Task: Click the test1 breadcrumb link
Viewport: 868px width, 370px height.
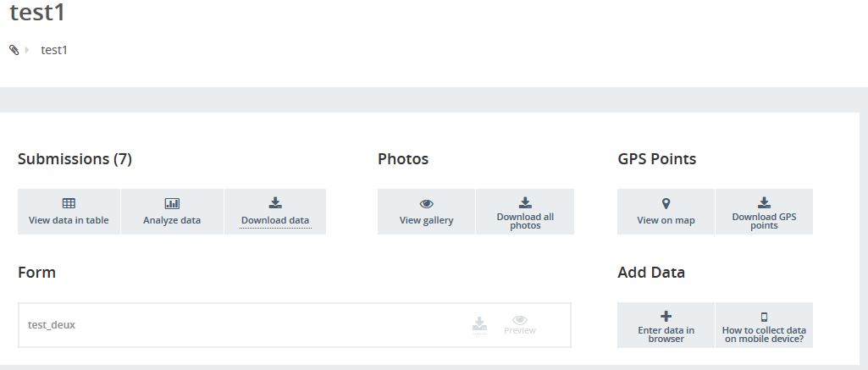Action: pos(54,50)
